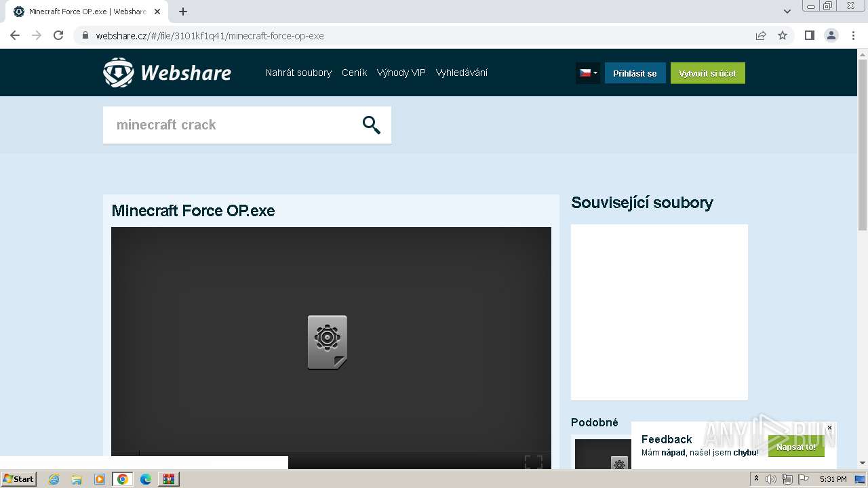The width and height of the screenshot is (868, 488).
Task: Close the Minecraft Force OP.exe tab
Action: (x=157, y=12)
